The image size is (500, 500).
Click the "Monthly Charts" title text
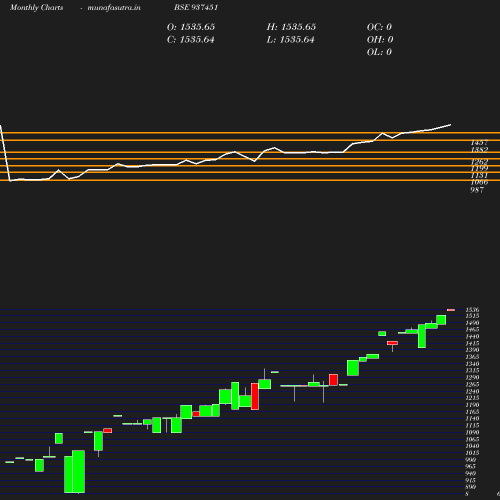click(x=36, y=7)
